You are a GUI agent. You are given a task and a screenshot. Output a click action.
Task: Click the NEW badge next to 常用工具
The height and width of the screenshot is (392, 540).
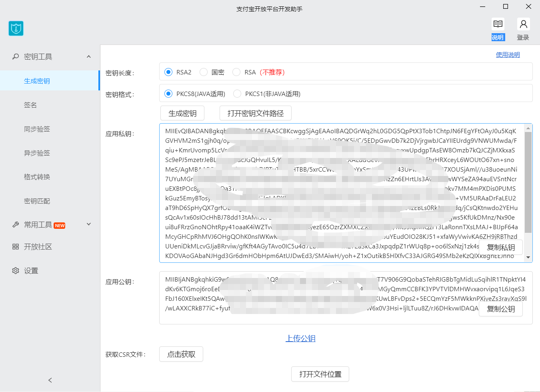[x=60, y=226]
